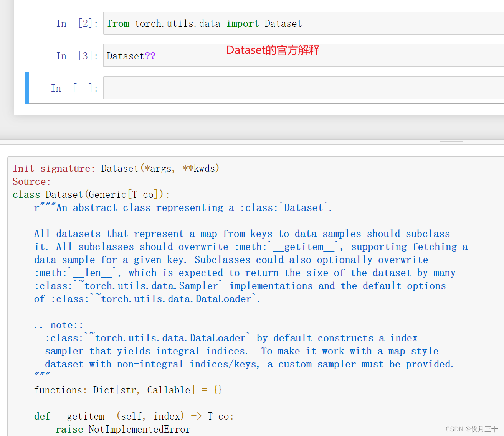Click the 'An abstract class representing' docstring line
Image resolution: width=504 pixels, height=436 pixels.
(x=183, y=207)
